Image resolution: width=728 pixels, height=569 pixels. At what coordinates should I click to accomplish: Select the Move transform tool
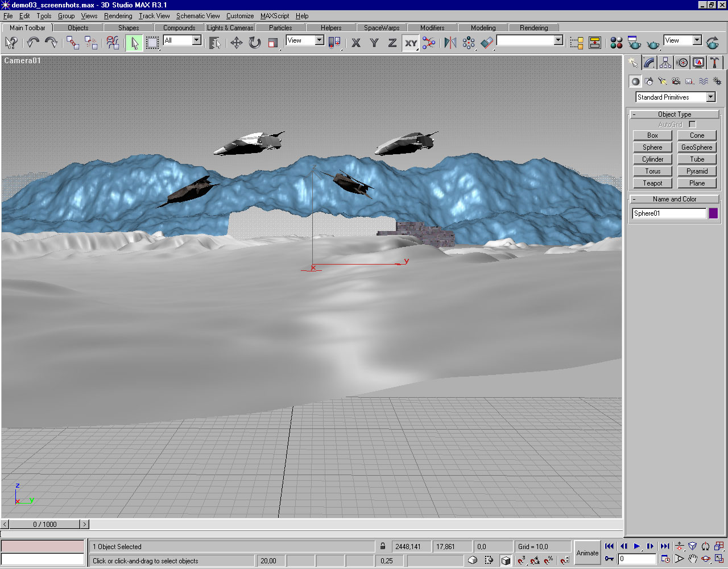pyautogui.click(x=237, y=43)
